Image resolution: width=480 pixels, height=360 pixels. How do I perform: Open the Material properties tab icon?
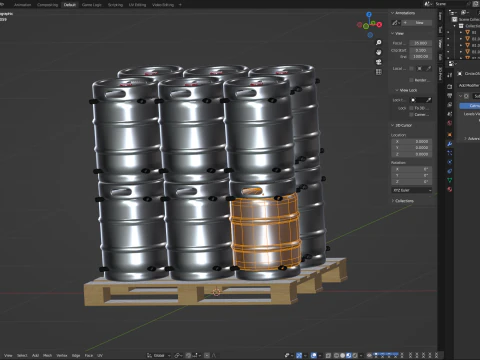coord(450,189)
